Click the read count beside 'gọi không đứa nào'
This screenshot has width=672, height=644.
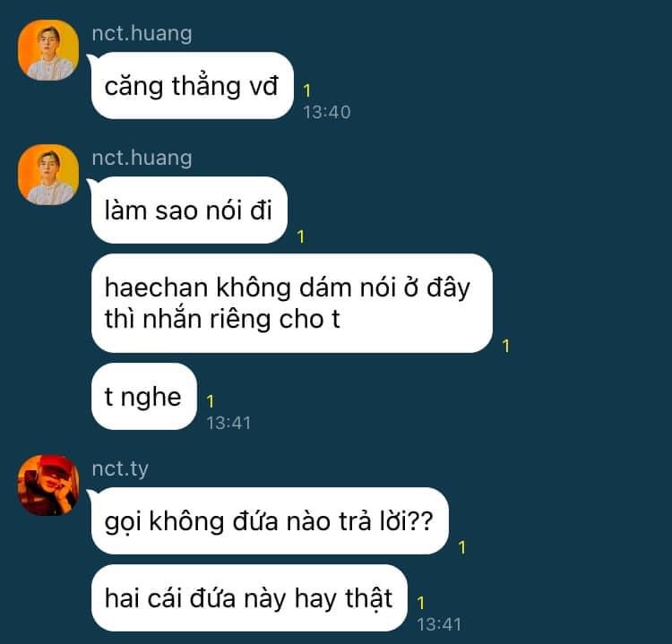462,547
